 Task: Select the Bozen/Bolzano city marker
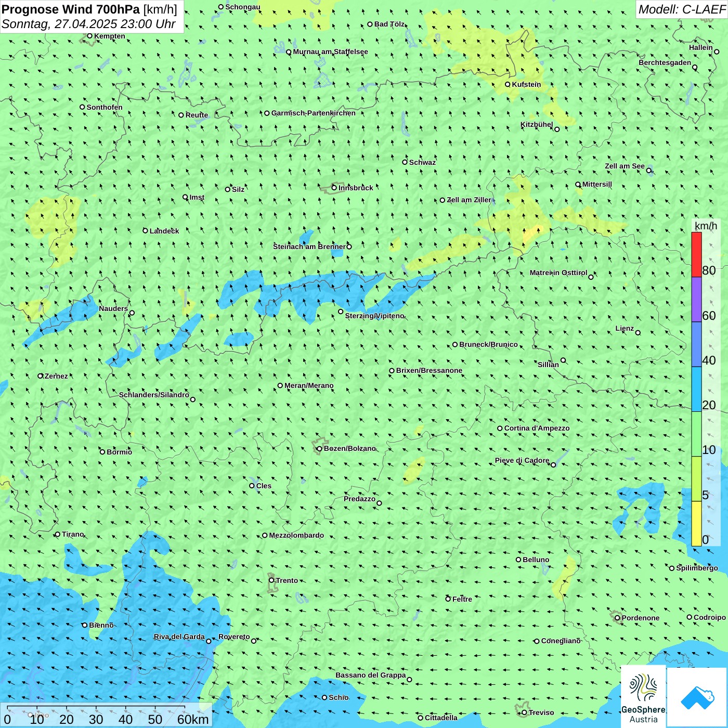click(x=319, y=448)
